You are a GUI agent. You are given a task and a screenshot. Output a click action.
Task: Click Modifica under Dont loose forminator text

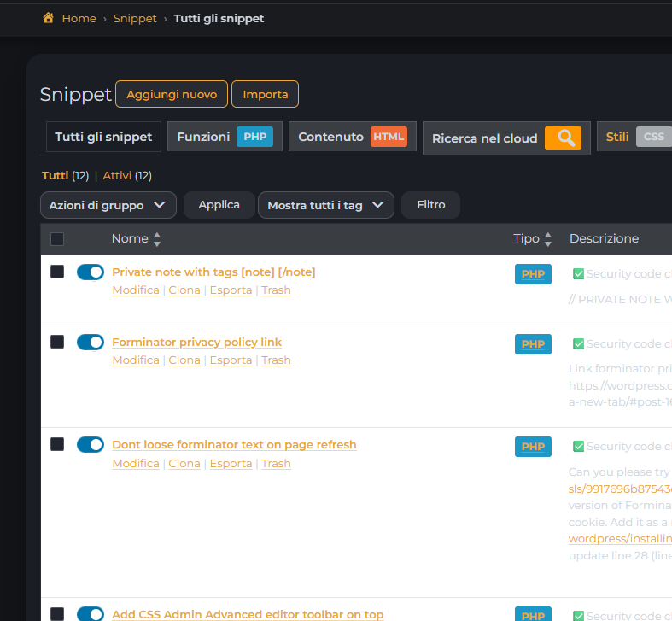coord(136,464)
